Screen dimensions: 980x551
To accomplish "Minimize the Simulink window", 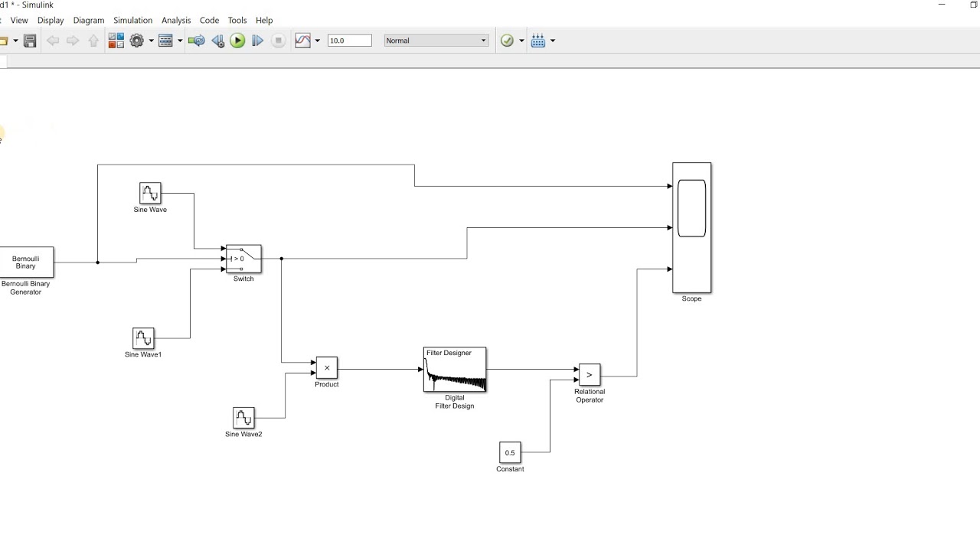I will pyautogui.click(x=942, y=5).
